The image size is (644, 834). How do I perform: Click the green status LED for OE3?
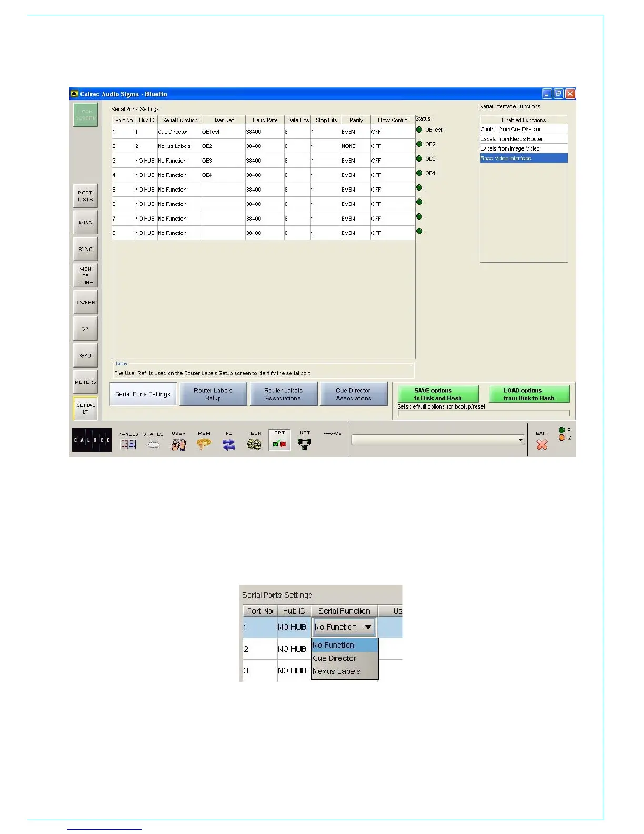coord(419,158)
